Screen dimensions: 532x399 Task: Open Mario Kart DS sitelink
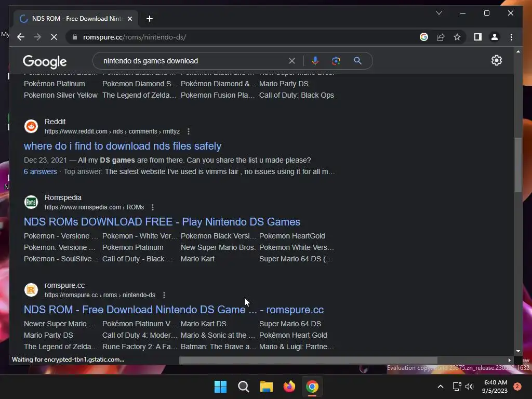204,324
